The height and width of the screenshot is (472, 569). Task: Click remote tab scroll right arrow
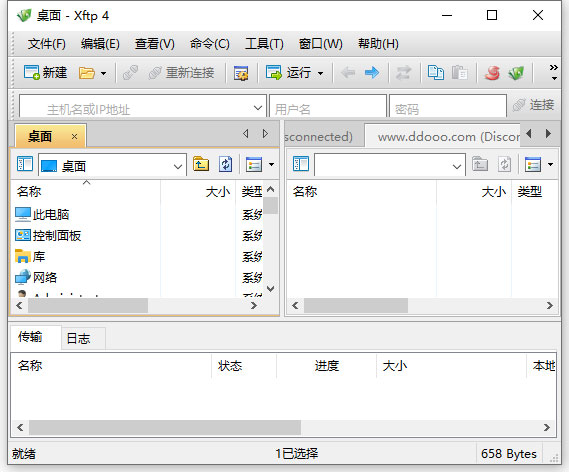click(548, 134)
